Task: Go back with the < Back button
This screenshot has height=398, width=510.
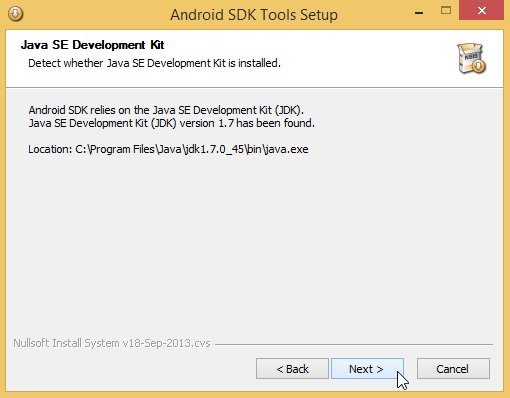Action: [x=292, y=369]
